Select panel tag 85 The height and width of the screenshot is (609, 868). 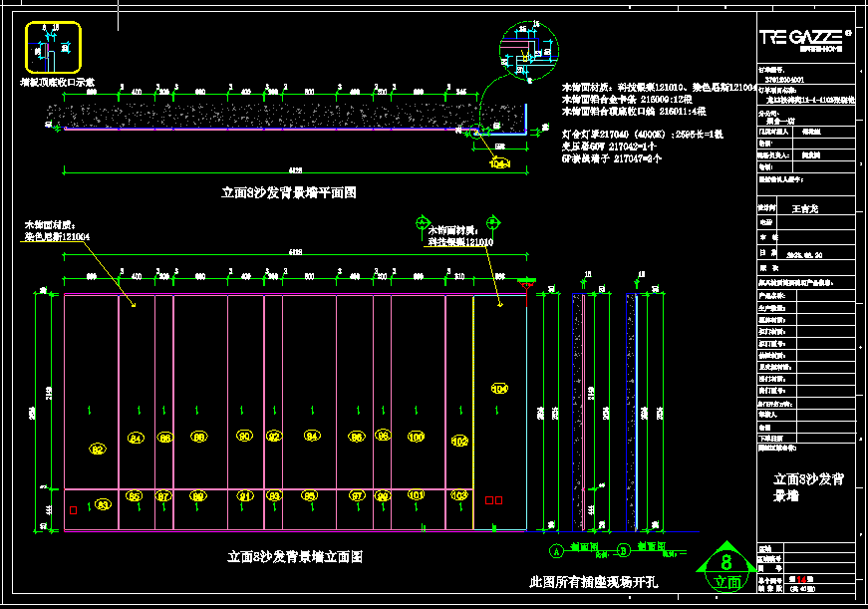pos(134,496)
